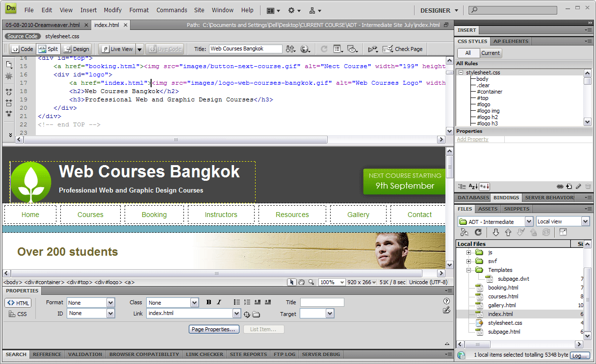Collapse the Templates folder
The width and height of the screenshot is (596, 364).
pyautogui.click(x=468, y=270)
